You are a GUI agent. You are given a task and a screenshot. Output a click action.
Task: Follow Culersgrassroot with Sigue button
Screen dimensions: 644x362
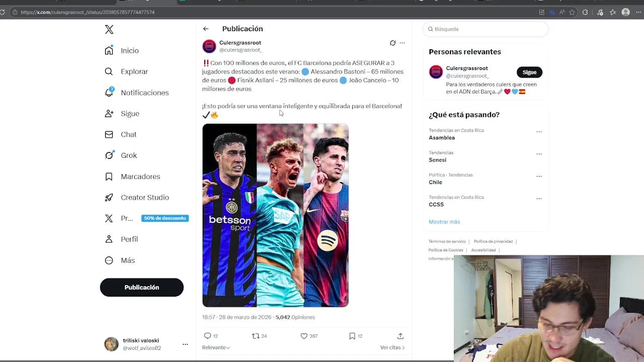pos(529,72)
